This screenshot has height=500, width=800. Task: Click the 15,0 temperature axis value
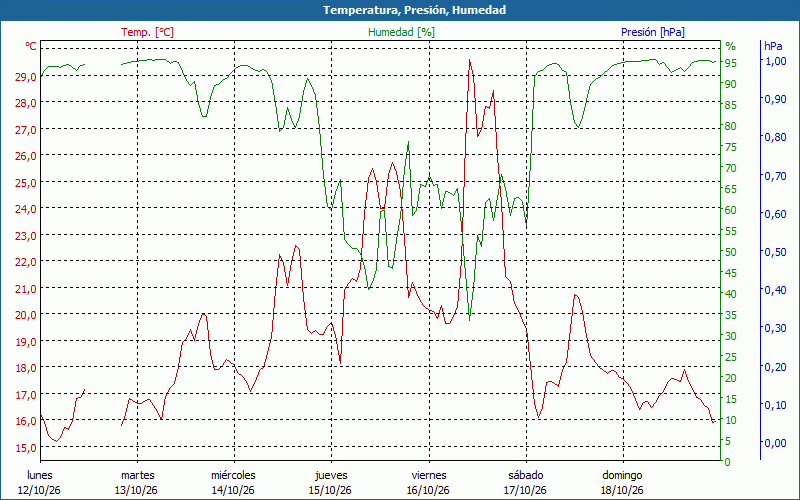(x=26, y=448)
